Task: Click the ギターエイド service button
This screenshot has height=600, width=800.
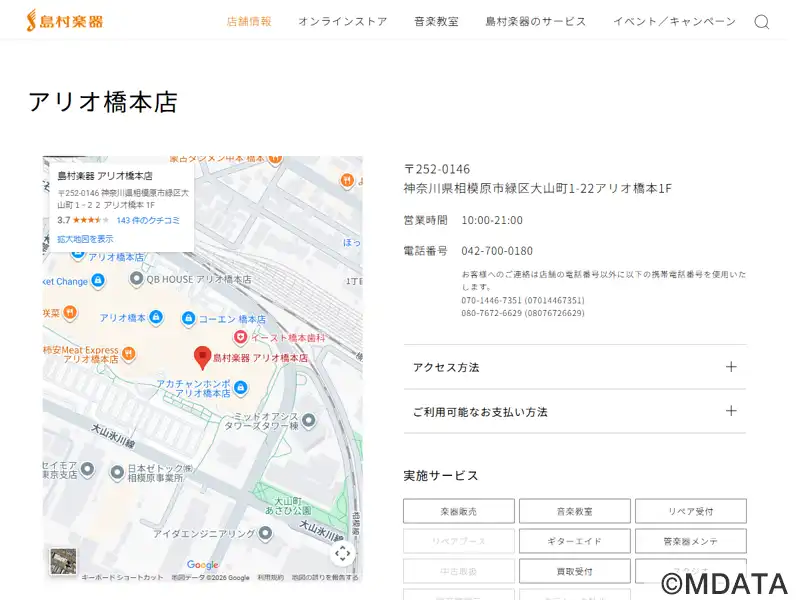Action: click(x=574, y=541)
